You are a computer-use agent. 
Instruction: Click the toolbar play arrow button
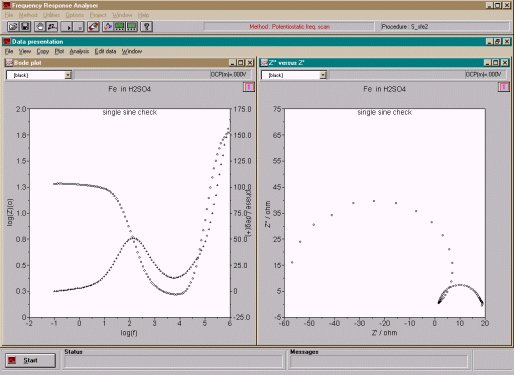pyautogui.click(x=67, y=27)
